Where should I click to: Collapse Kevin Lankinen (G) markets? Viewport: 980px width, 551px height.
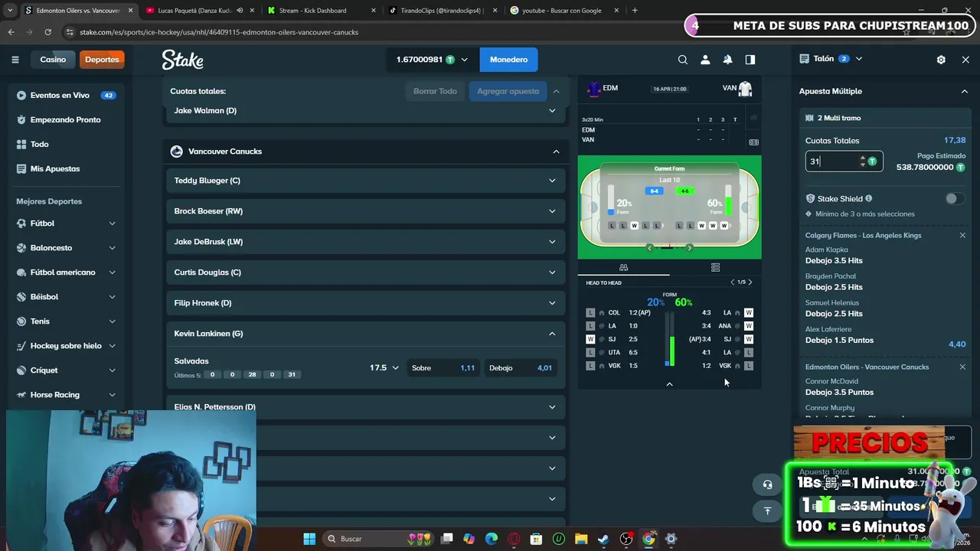(366, 334)
